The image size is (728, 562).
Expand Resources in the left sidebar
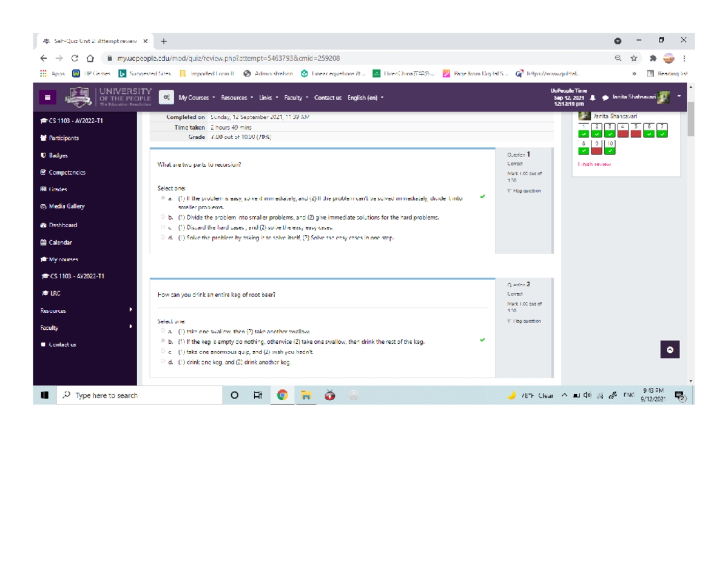[x=85, y=310]
